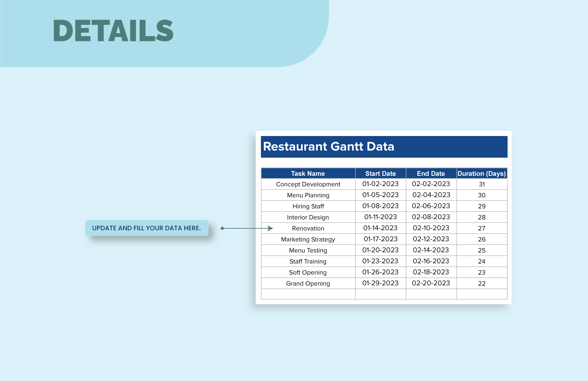This screenshot has width=588, height=381.
Task: Click the Task Name column header
Action: [308, 173]
